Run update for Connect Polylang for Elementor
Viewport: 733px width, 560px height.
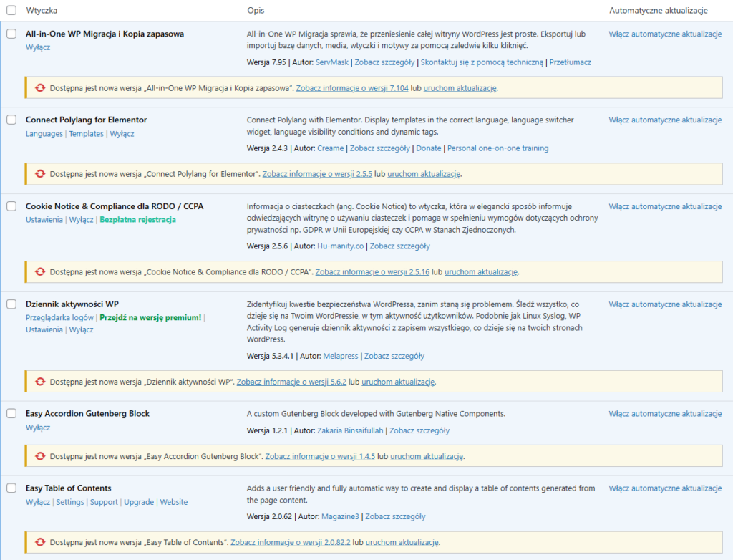tap(424, 174)
